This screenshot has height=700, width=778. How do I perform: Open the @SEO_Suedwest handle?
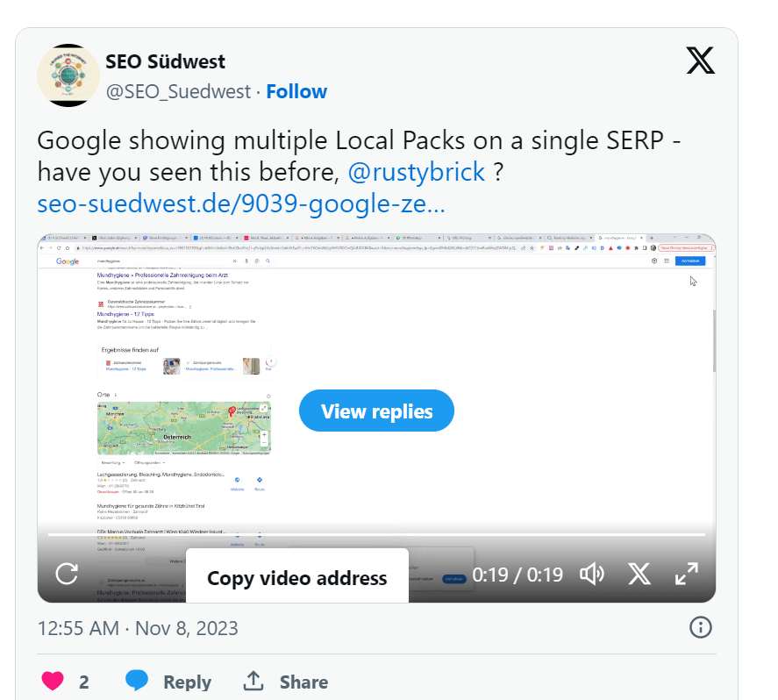pyautogui.click(x=179, y=92)
